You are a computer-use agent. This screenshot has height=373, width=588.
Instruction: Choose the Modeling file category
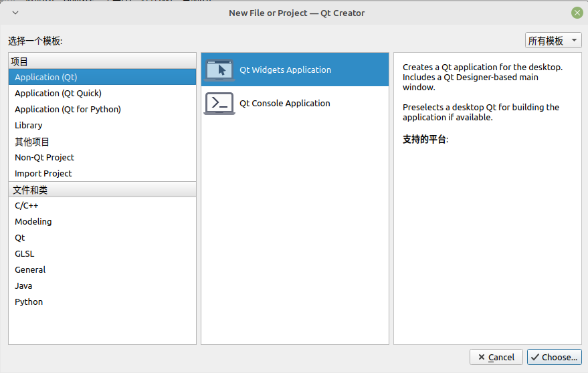[x=33, y=222]
